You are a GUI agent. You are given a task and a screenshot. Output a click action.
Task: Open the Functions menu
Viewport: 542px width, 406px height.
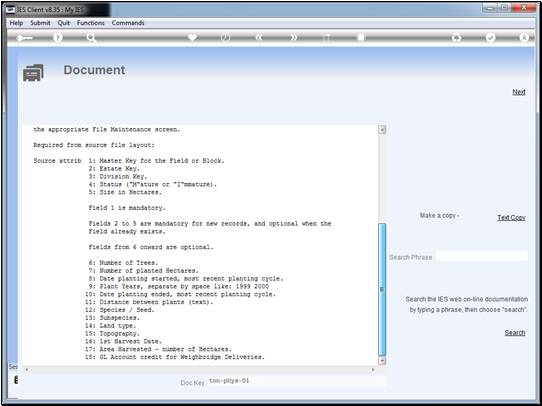(91, 23)
